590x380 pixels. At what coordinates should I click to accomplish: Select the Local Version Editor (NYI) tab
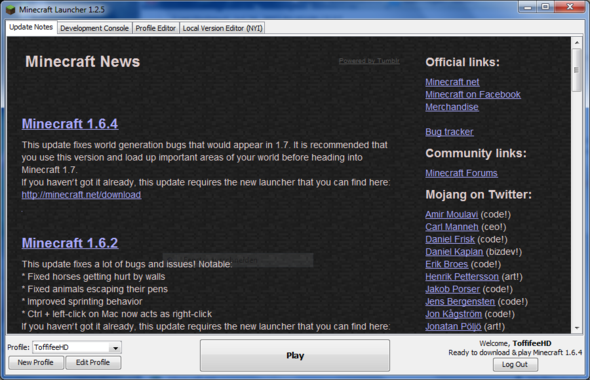coord(222,28)
